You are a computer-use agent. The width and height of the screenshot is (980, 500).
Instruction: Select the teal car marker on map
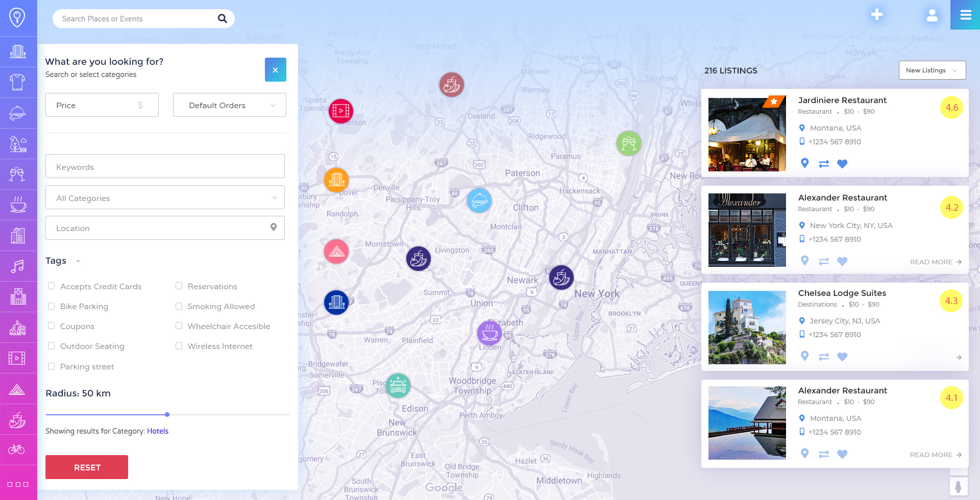point(398,386)
